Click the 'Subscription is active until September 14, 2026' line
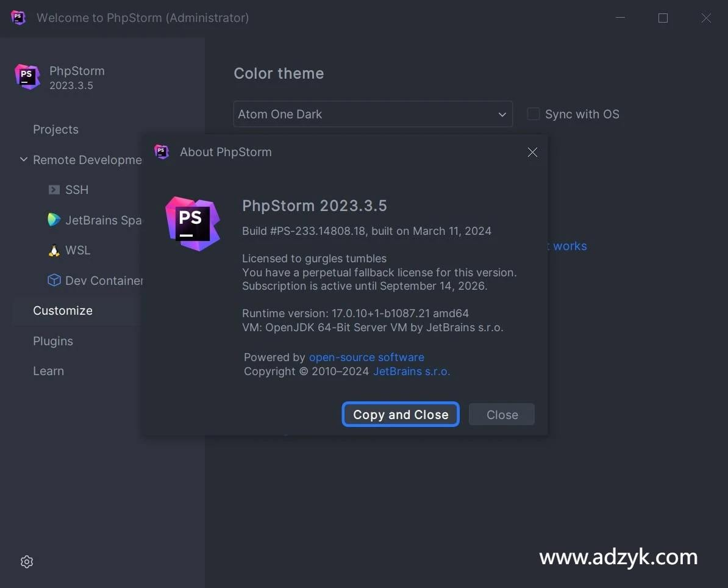Image resolution: width=728 pixels, height=588 pixels. point(365,285)
